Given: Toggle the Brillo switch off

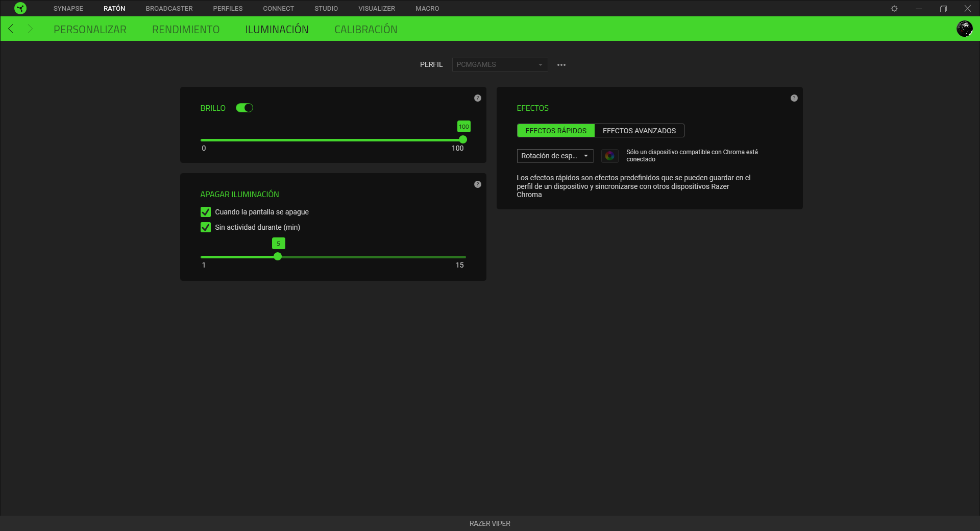Looking at the screenshot, I should 244,108.
